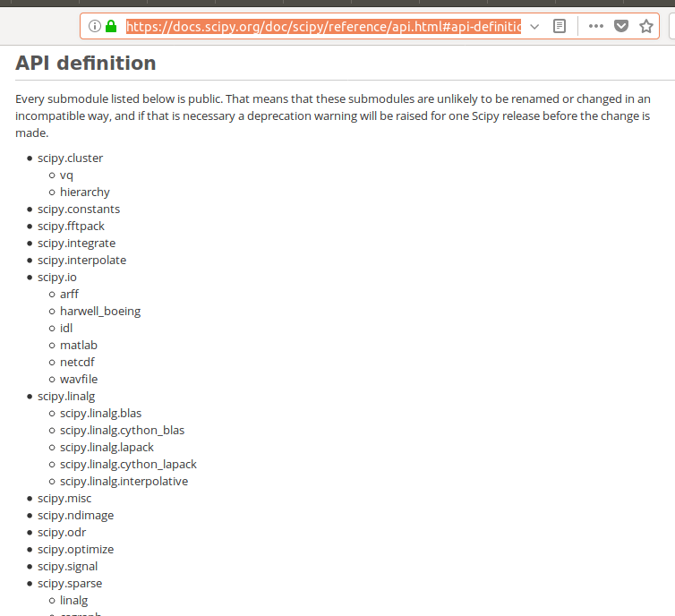Screen dimensions: 675x616
Task: Toggle reader view icon in address bar
Action: tap(560, 26)
